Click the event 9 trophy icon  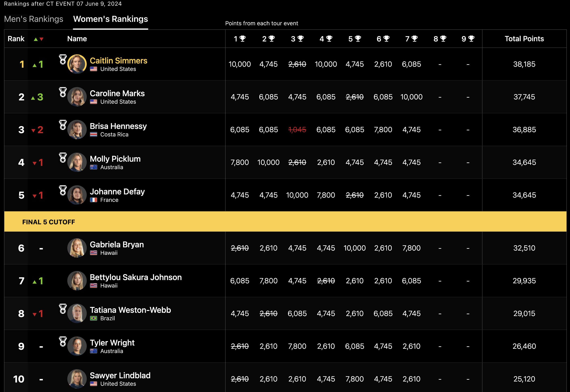pos(471,39)
